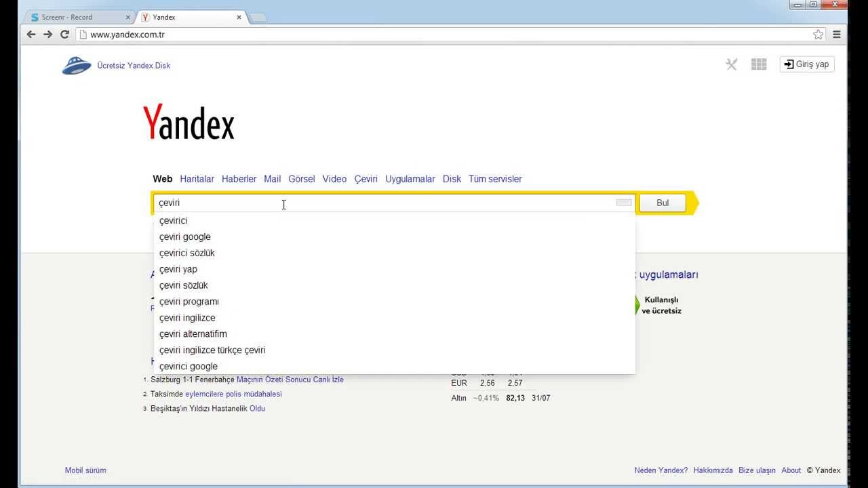Close the Yandex tab

coord(239,17)
